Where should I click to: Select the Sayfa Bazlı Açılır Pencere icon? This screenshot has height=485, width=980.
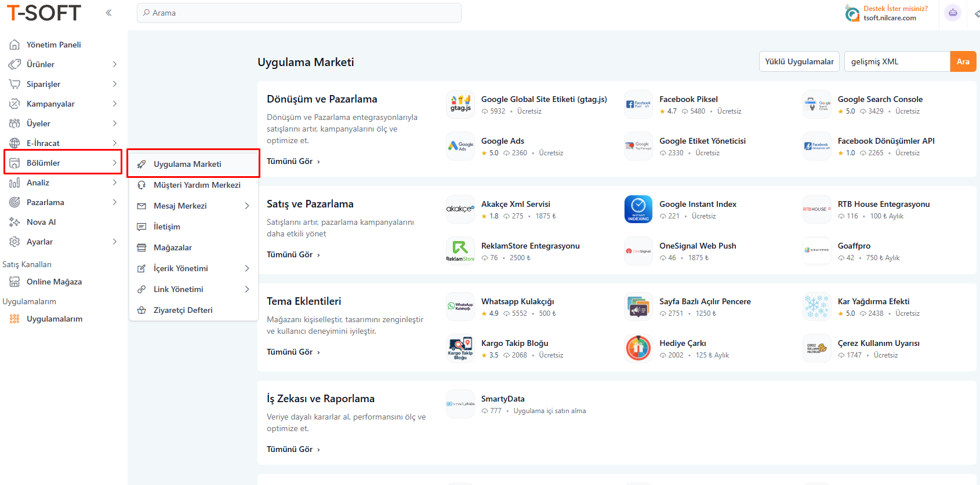(x=638, y=307)
